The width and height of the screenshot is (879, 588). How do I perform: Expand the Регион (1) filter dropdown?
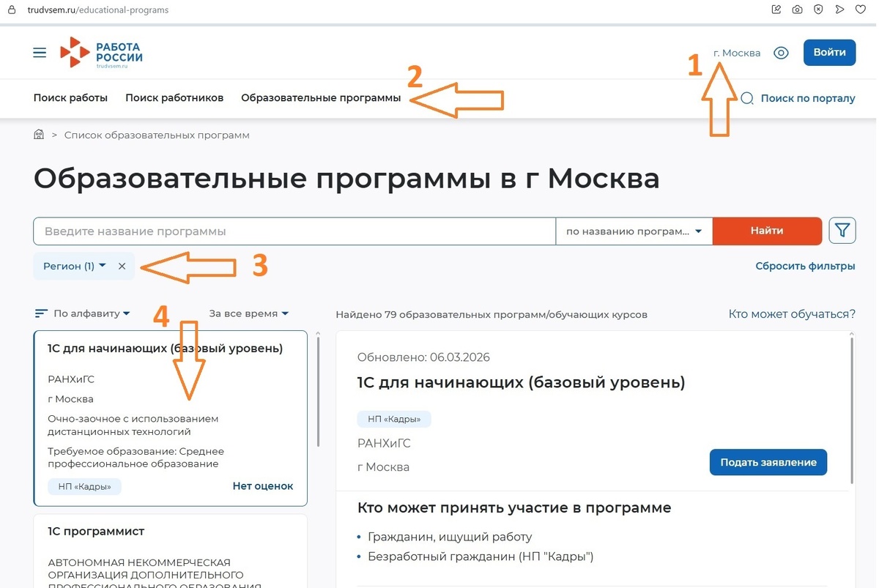click(75, 267)
